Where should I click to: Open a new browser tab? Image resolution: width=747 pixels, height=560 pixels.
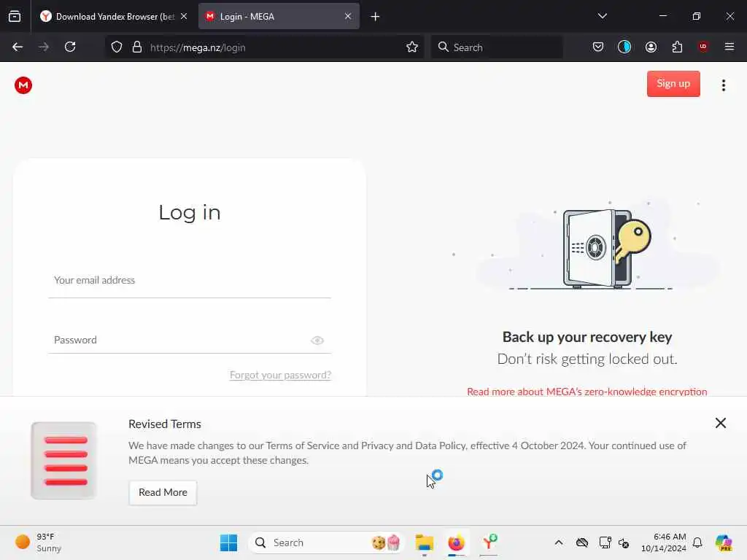[x=375, y=17]
